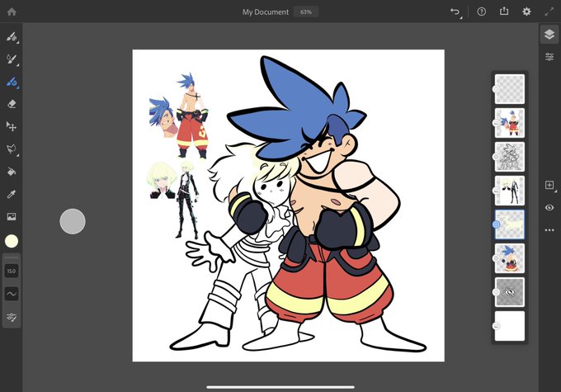Select the Eraser tool
Viewport: 561px width, 392px height.
12,104
